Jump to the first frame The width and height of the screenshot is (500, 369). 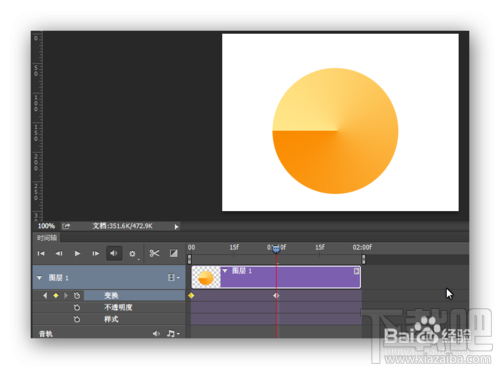tap(41, 254)
